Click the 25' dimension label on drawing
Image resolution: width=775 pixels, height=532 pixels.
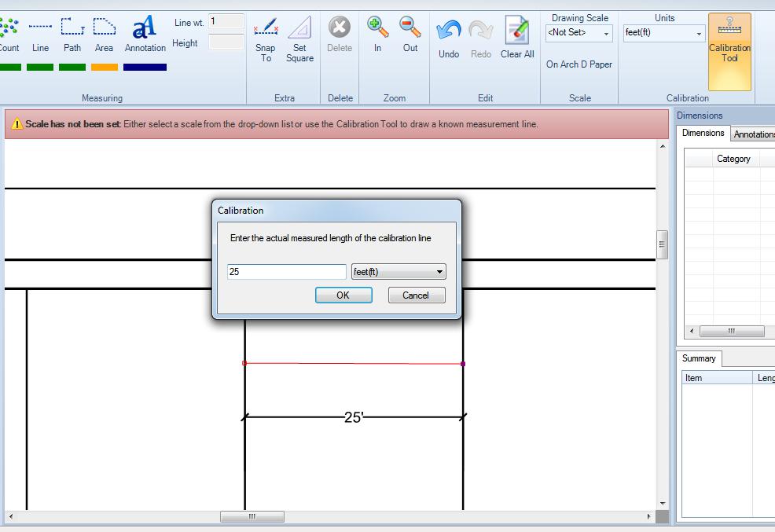click(354, 417)
